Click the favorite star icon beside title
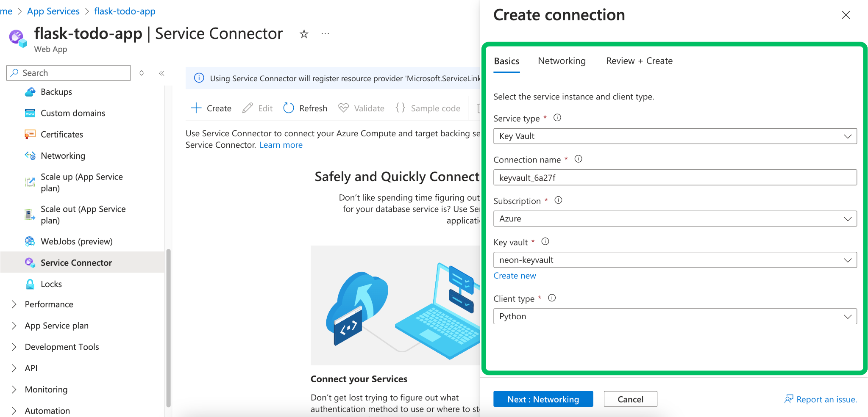 (303, 34)
